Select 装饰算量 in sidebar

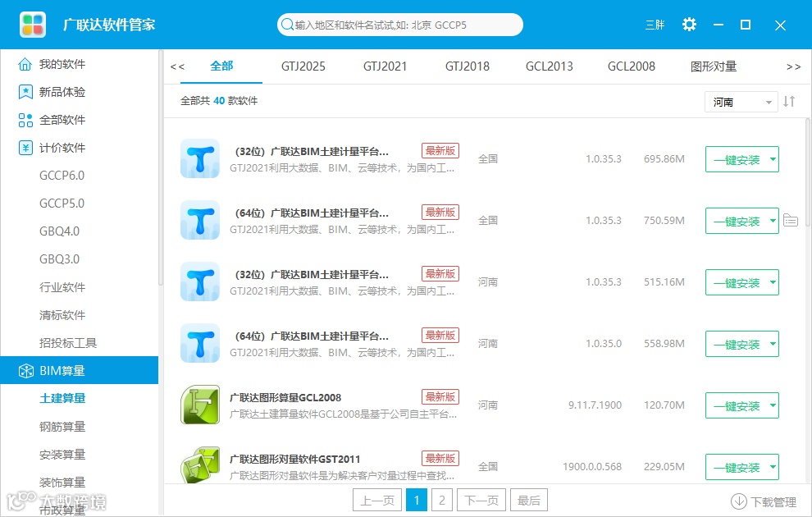pyautogui.click(x=62, y=483)
